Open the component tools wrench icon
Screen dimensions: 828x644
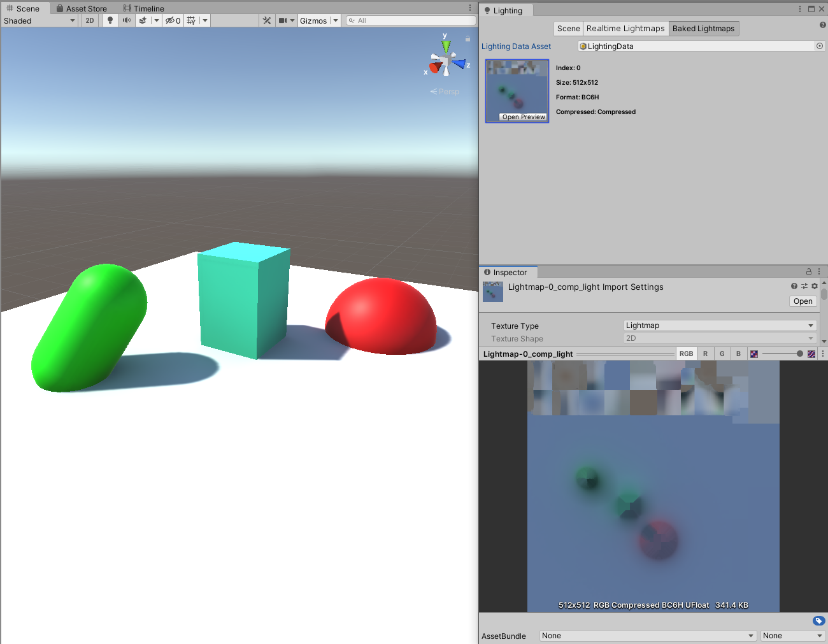click(x=267, y=20)
